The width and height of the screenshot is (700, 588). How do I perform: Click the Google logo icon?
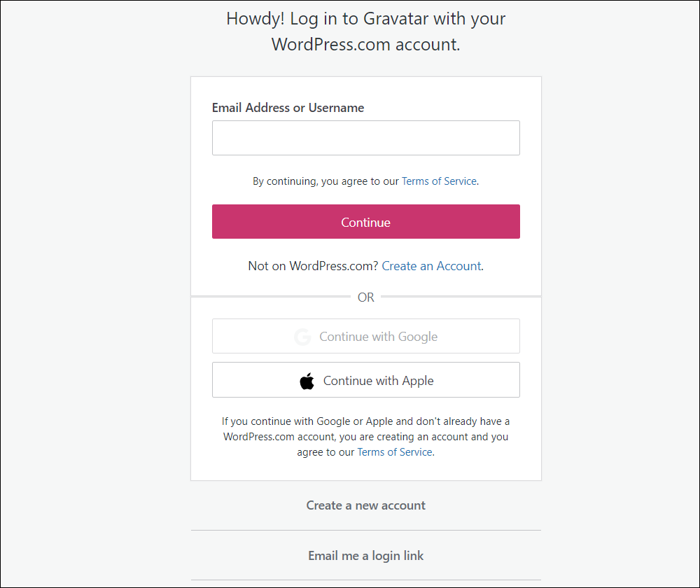tap(302, 337)
